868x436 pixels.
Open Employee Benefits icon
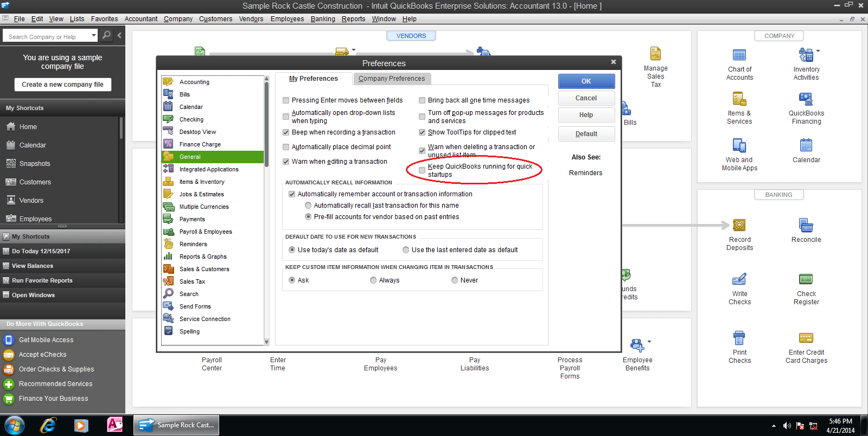[x=637, y=345]
